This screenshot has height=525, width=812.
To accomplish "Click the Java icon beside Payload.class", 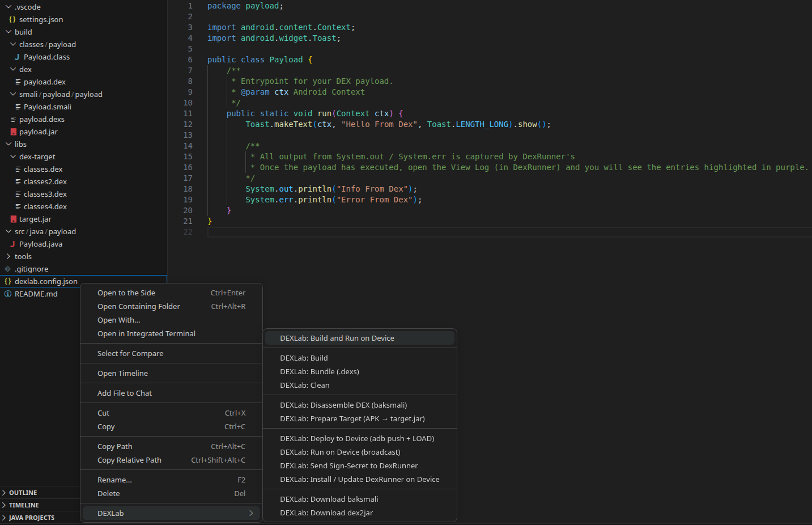I will point(17,57).
